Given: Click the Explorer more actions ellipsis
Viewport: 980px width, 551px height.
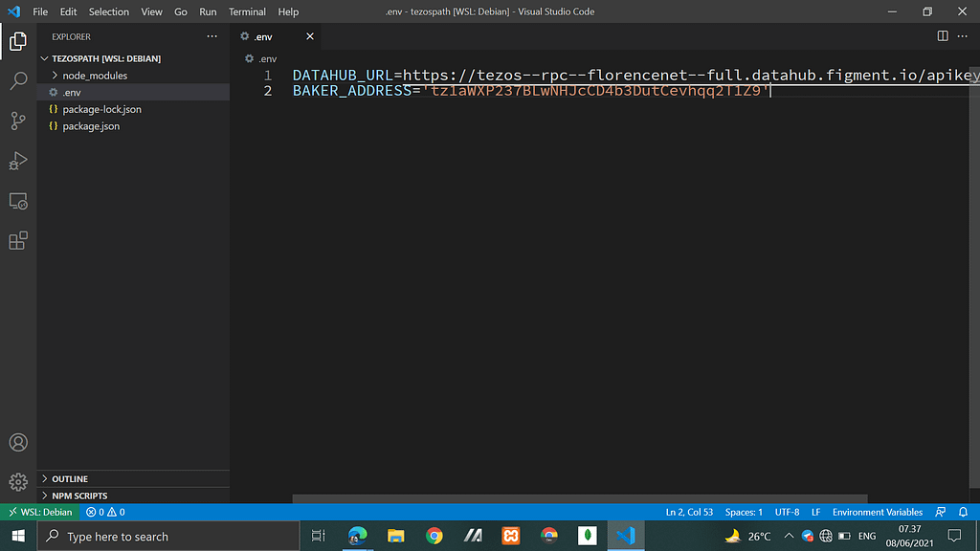Looking at the screenshot, I should coord(212,36).
